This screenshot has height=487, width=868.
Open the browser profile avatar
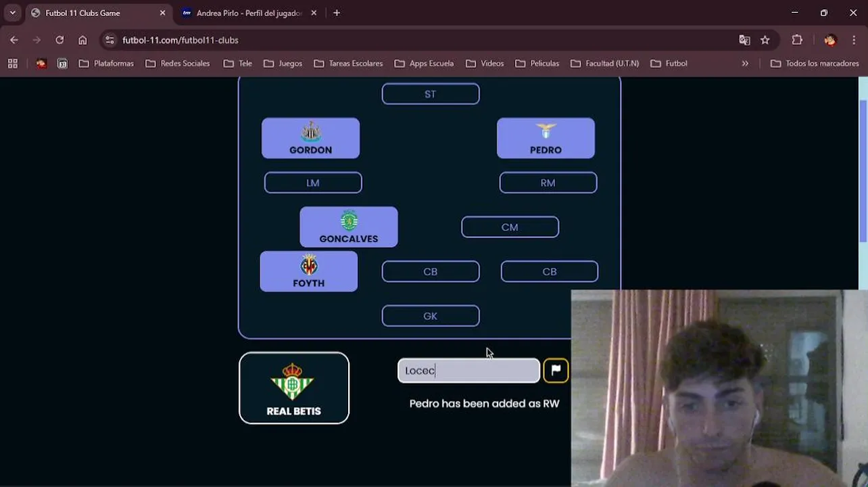(x=830, y=40)
